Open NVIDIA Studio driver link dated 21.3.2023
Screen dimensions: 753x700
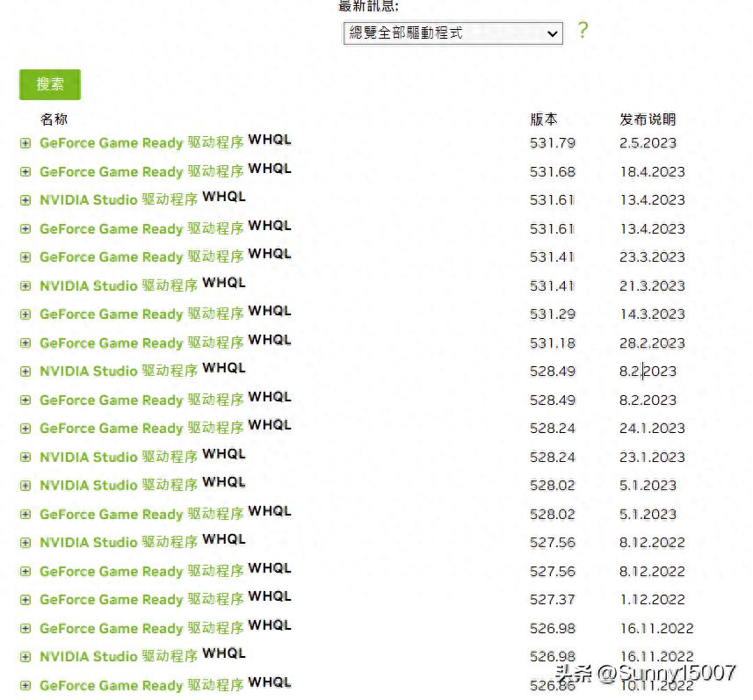[119, 286]
